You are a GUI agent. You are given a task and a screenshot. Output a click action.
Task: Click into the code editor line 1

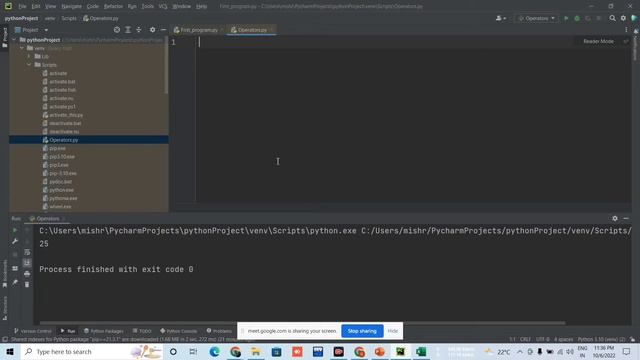click(x=412, y=42)
